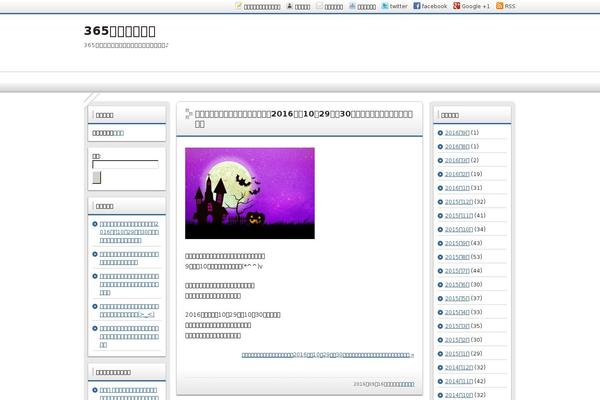Click into the sidebar search text field
This screenshot has height=400, width=600.
click(125, 165)
